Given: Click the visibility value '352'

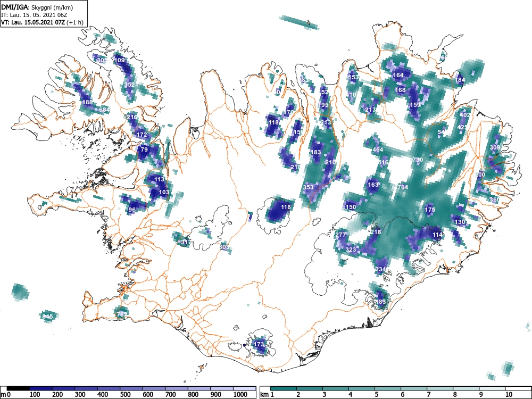Looking at the screenshot, I should coord(130,85).
